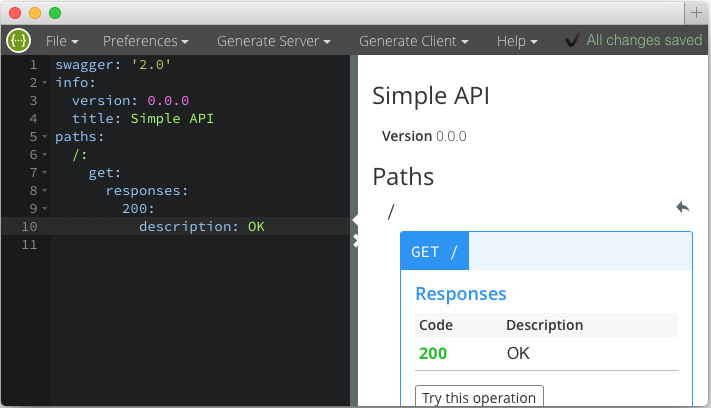Place cursor on 200: line in editor

pos(138,209)
